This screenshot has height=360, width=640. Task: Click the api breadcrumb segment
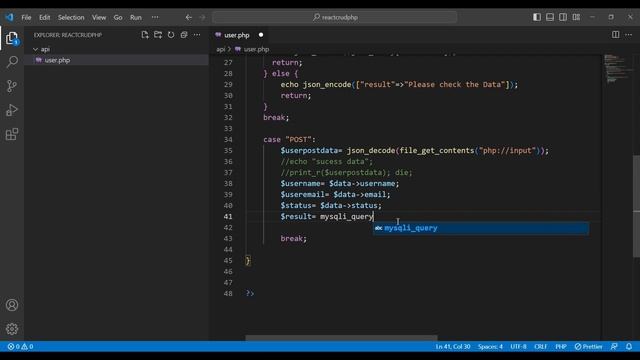(x=220, y=49)
